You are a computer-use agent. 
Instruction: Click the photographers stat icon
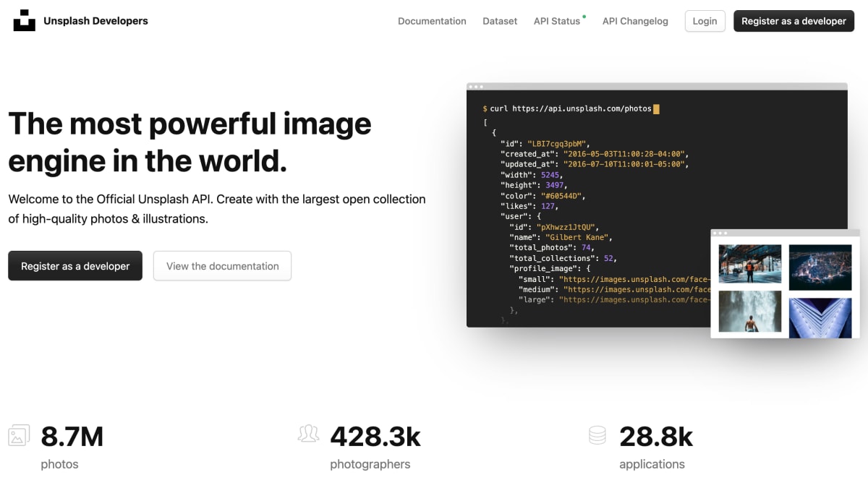[308, 434]
